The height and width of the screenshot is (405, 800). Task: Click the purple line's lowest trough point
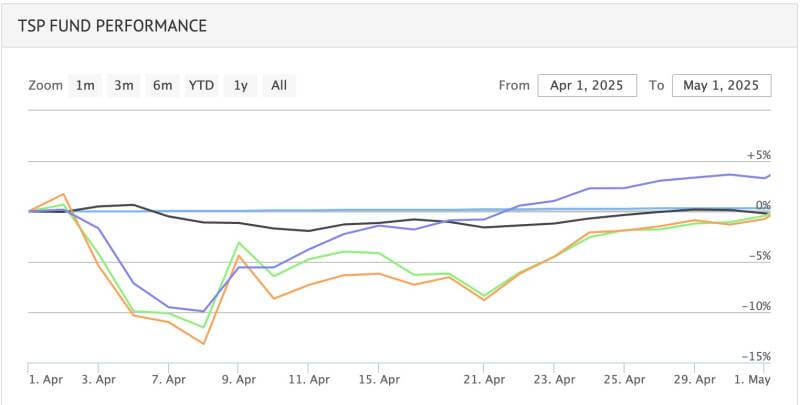[x=204, y=311]
